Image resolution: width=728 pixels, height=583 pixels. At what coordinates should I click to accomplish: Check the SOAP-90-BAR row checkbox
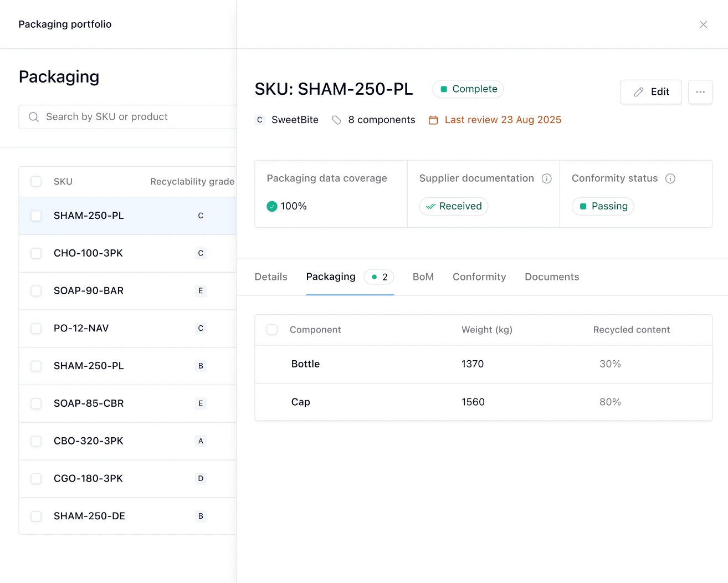pos(36,291)
